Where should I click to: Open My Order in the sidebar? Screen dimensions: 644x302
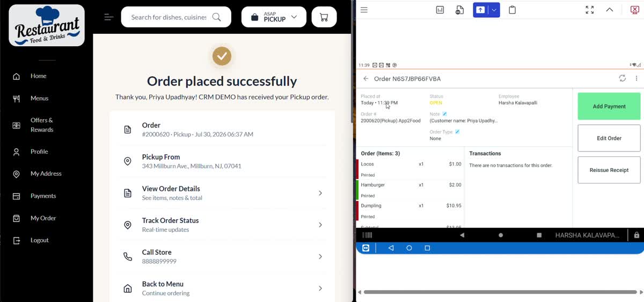click(x=43, y=218)
